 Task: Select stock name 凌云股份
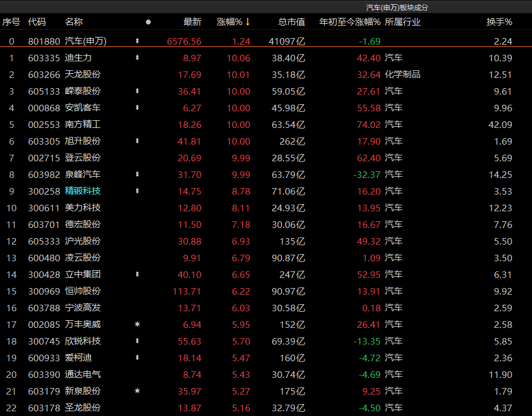pos(83,258)
